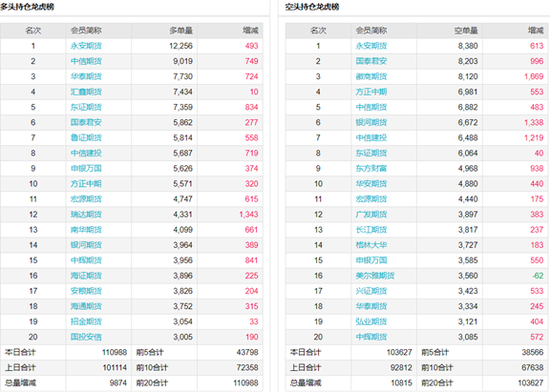Open 徽商期货 member link
This screenshot has height=392, width=550.
click(x=371, y=76)
